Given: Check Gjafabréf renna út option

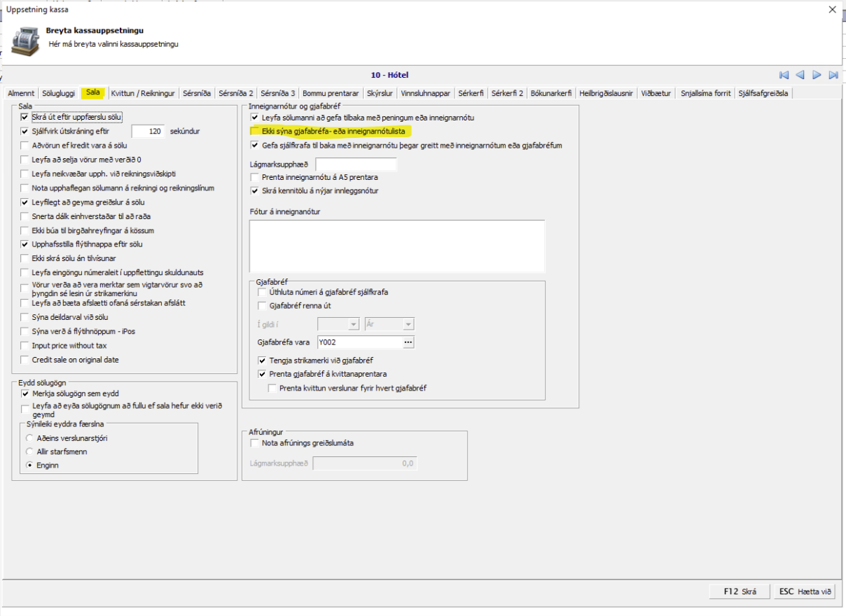Looking at the screenshot, I should pos(263,306).
